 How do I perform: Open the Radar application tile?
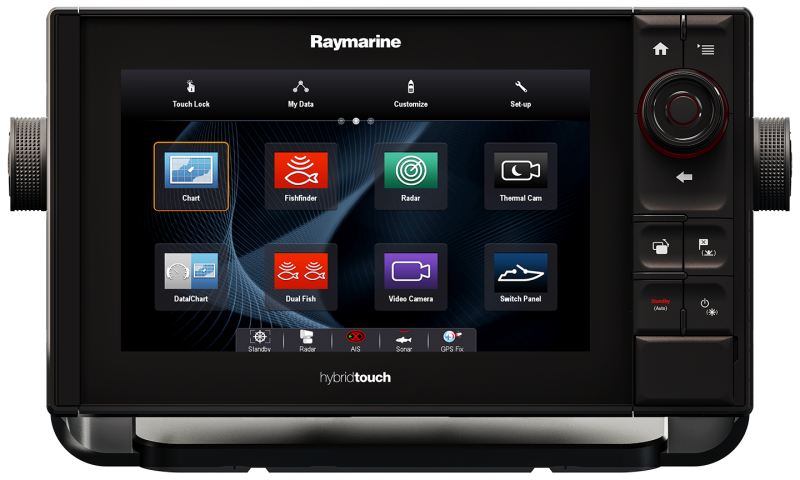point(411,176)
